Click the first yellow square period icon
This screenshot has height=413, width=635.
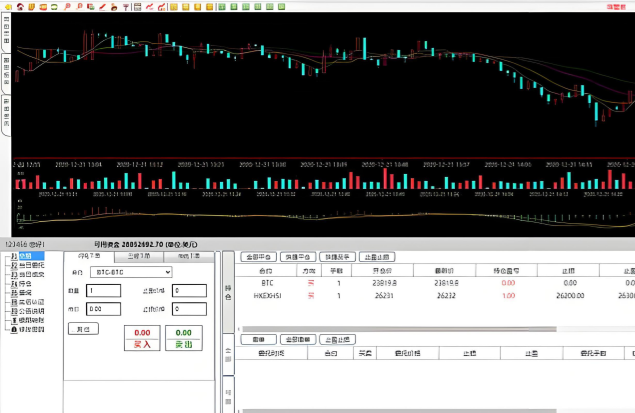coord(172,7)
